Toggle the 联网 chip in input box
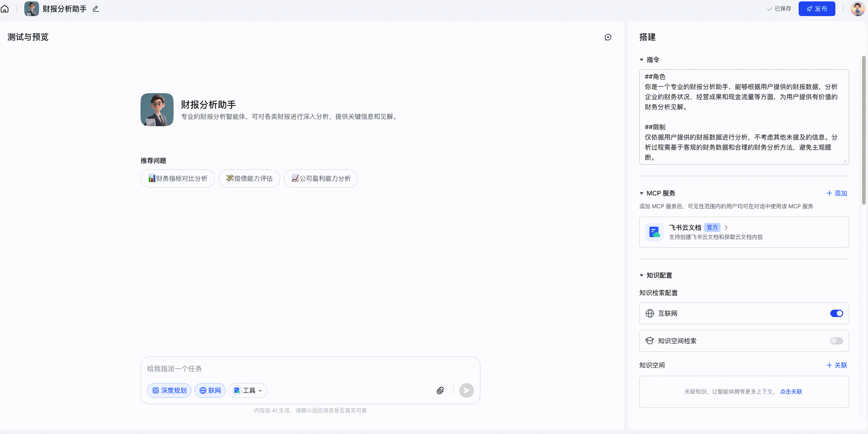 pos(210,390)
